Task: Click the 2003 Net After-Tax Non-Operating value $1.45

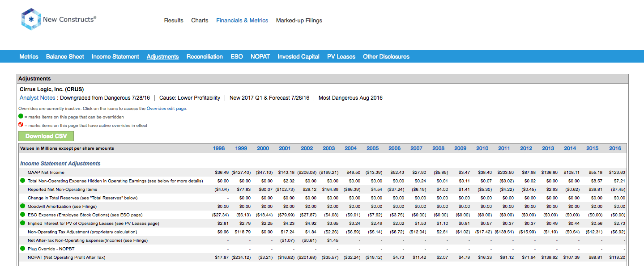Action: click(332, 241)
